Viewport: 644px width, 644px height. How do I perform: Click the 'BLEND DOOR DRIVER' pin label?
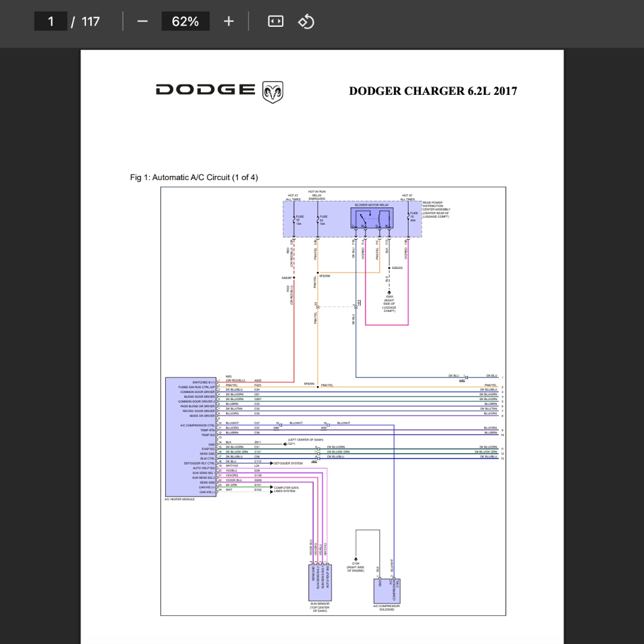(200, 397)
